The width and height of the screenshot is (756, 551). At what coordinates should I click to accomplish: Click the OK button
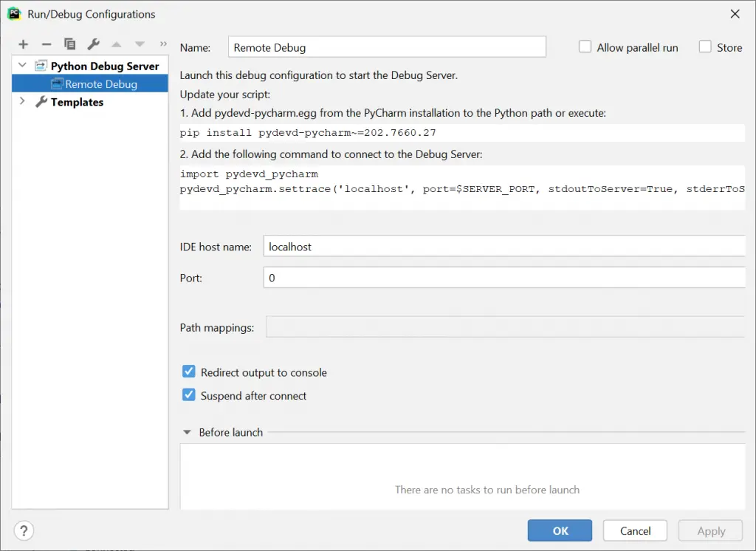(560, 531)
